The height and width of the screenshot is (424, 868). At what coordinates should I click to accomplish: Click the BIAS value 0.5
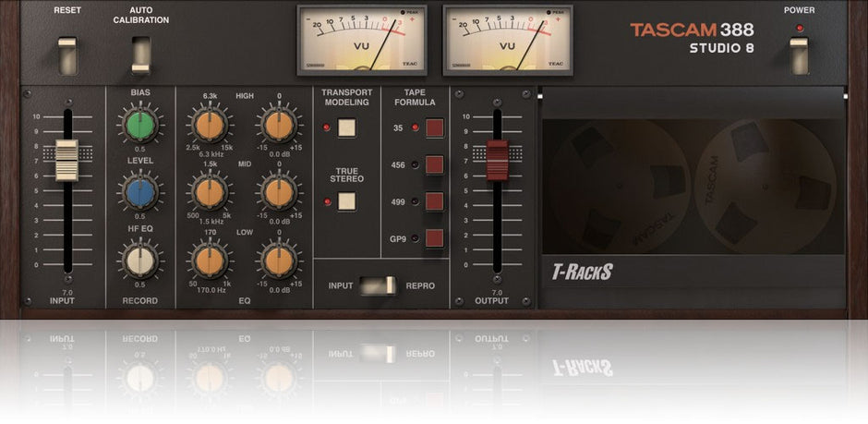(x=140, y=149)
